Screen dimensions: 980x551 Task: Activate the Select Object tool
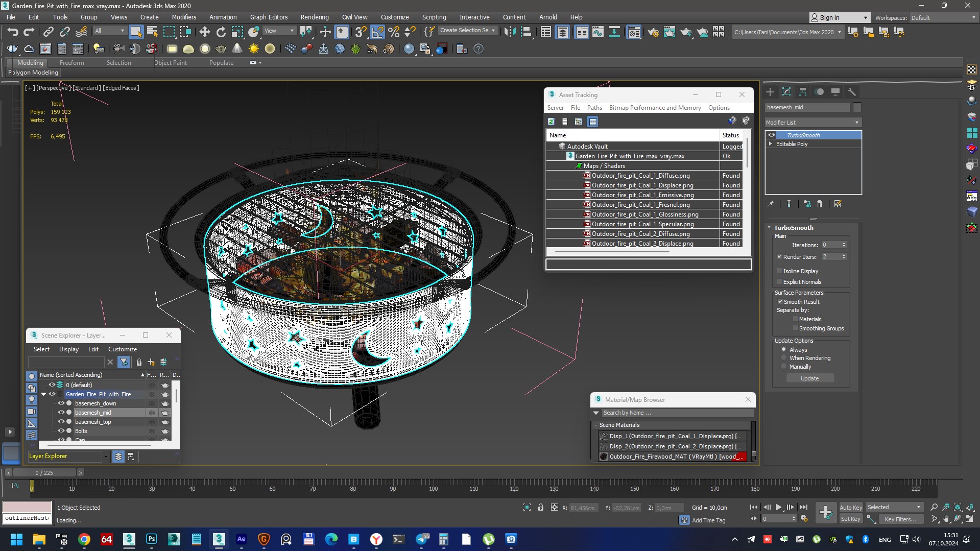136,32
